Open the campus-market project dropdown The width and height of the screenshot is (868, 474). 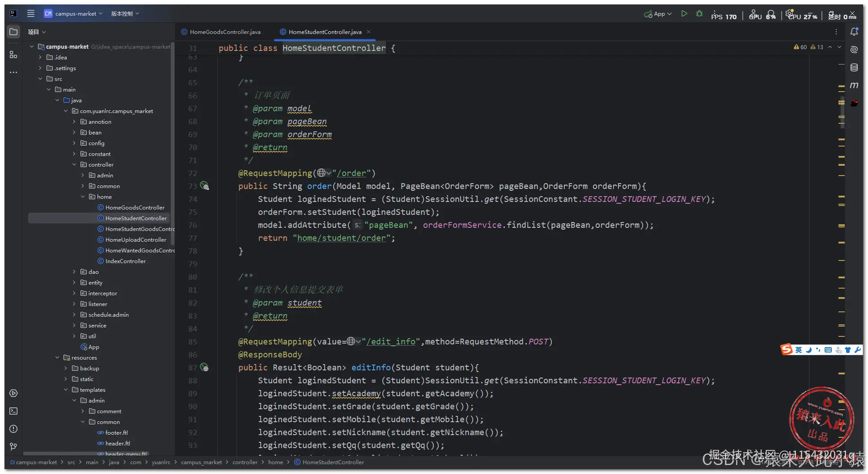pyautogui.click(x=73, y=13)
